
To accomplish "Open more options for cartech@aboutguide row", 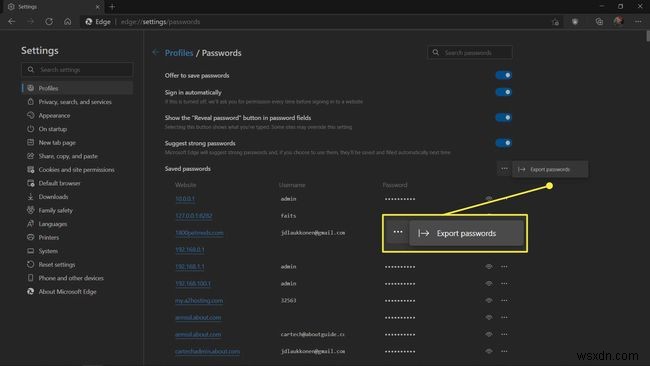I will point(504,334).
